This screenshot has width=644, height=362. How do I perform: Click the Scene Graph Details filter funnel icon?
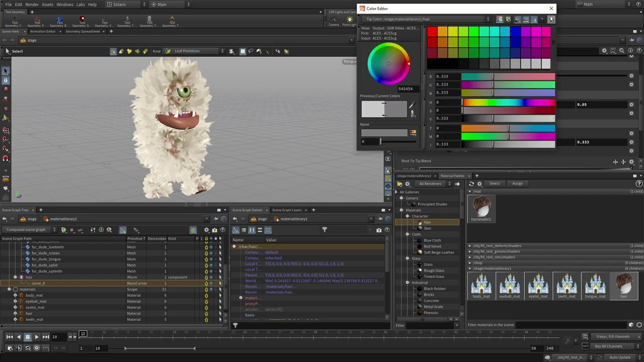[x=325, y=230]
